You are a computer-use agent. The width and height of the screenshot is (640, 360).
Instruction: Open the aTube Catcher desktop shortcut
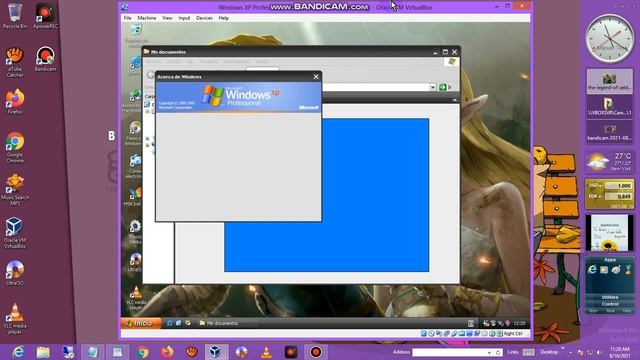coord(15,62)
